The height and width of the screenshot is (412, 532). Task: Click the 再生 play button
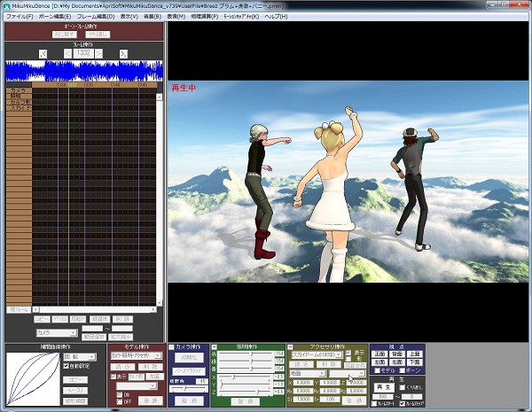pos(384,387)
